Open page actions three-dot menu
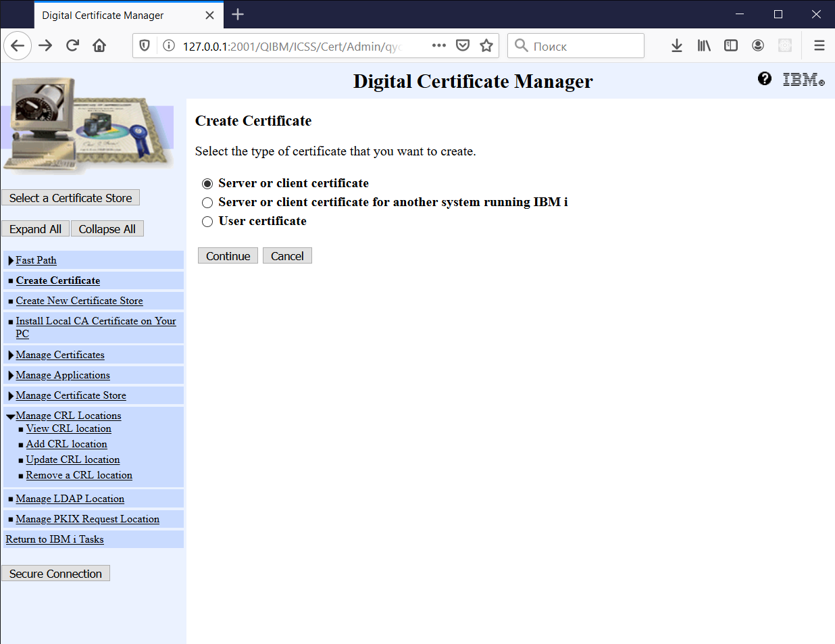 439,46
